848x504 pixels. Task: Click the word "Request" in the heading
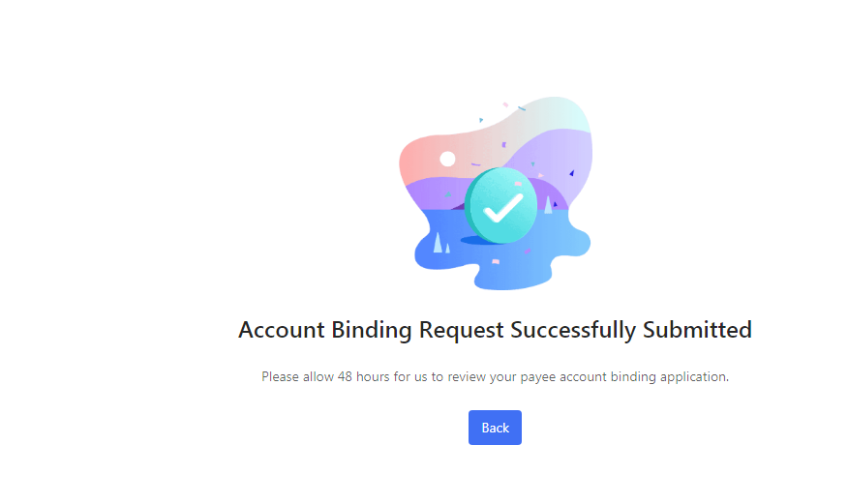pyautogui.click(x=462, y=331)
